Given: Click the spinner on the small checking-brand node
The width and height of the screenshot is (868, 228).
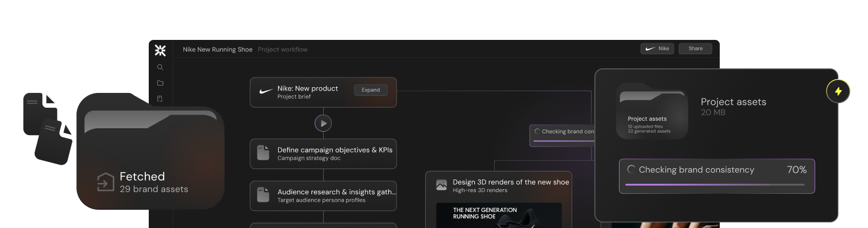Looking at the screenshot, I should pyautogui.click(x=537, y=131).
